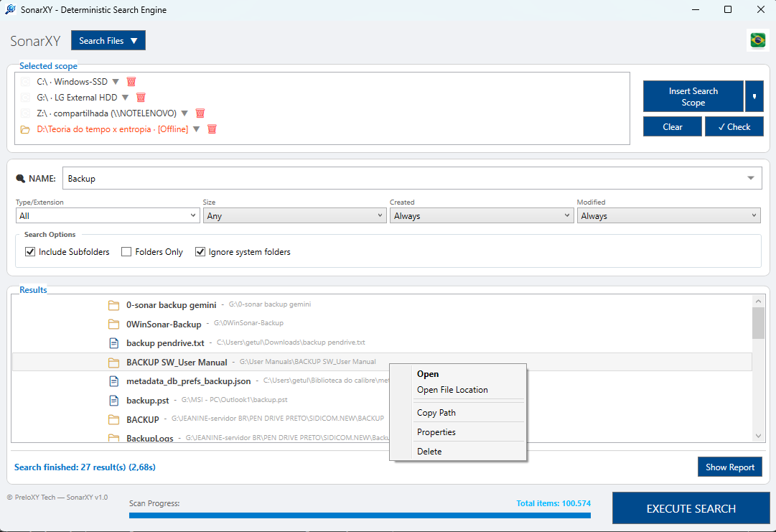776x532 pixels.
Task: Open the NAME search history dropdown arrow
Action: [751, 178]
